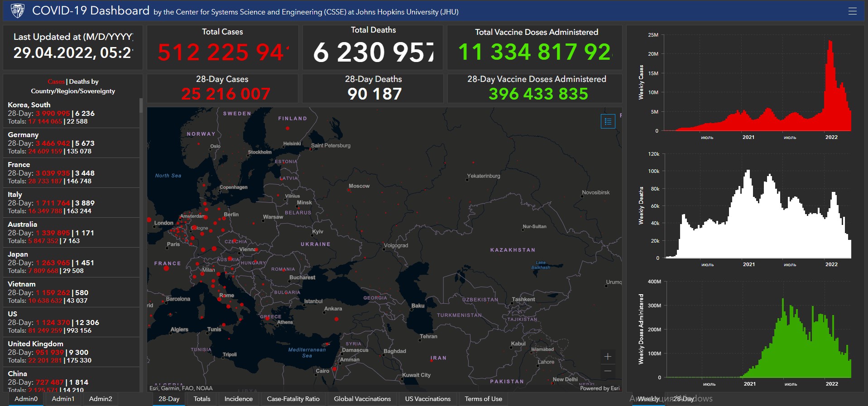
Task: Open the US Vaccinations tab
Action: coord(427,399)
